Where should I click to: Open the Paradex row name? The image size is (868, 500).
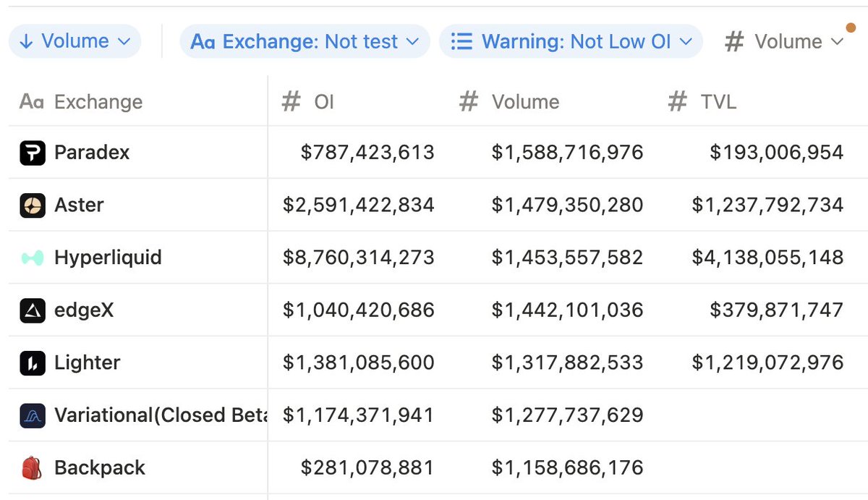coord(92,153)
